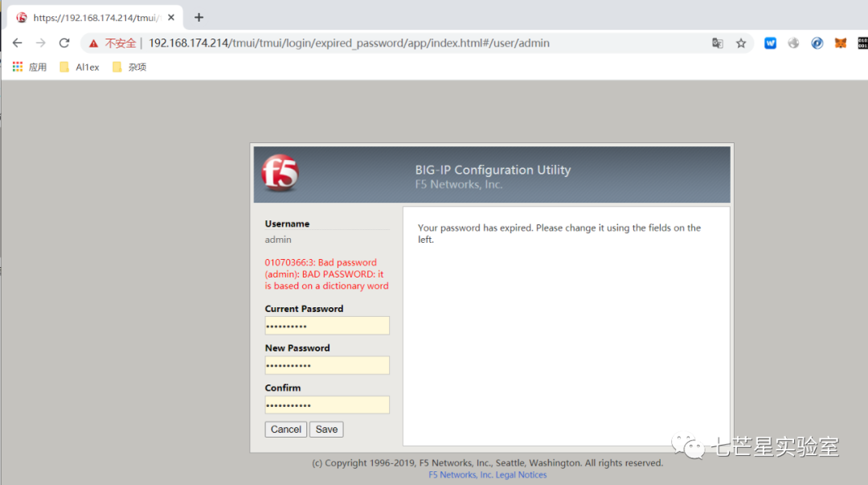Click the browser forward arrow

point(40,43)
